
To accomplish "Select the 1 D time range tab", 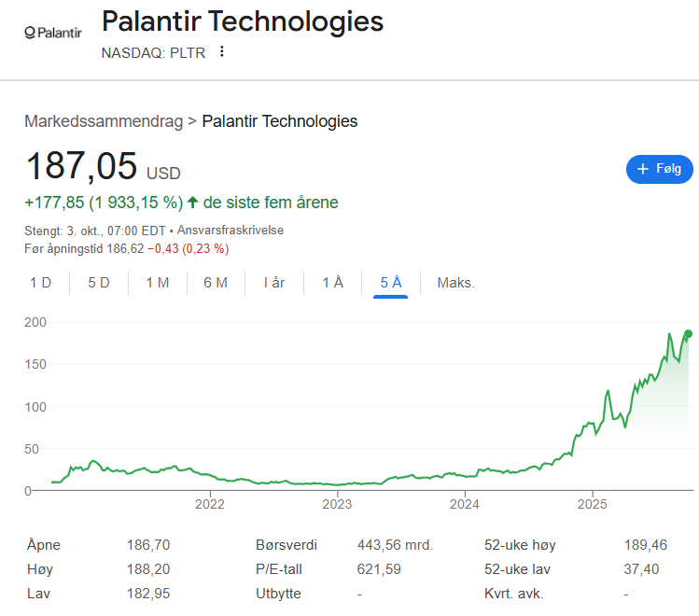I will [x=41, y=283].
